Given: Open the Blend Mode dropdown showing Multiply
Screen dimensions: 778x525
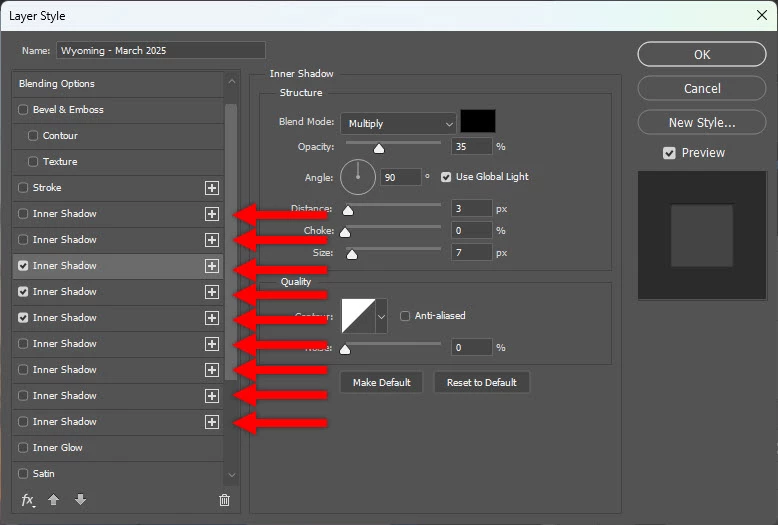Looking at the screenshot, I should click(398, 124).
